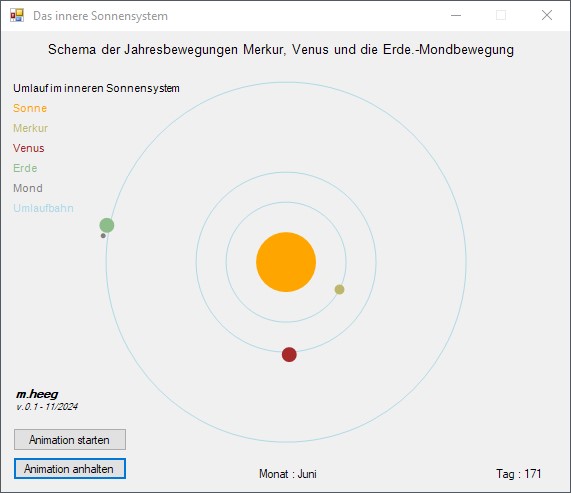Select the orange Sun disc
The width and height of the screenshot is (571, 493).
coord(286,262)
